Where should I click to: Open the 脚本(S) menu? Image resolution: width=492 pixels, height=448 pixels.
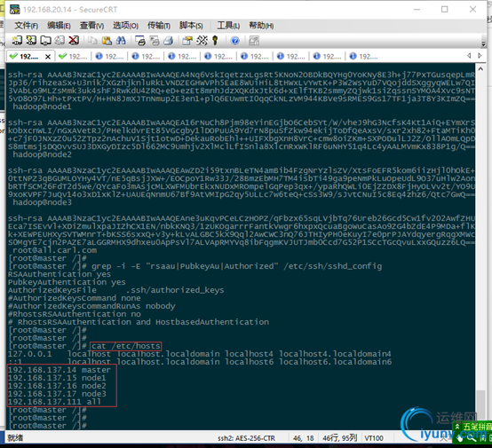(191, 26)
